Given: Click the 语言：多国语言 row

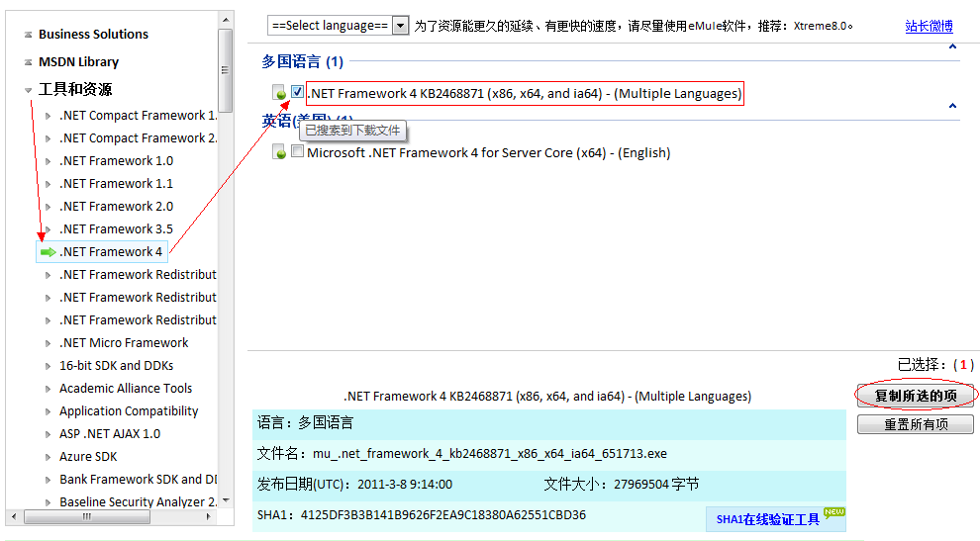Looking at the screenshot, I should (x=548, y=423).
